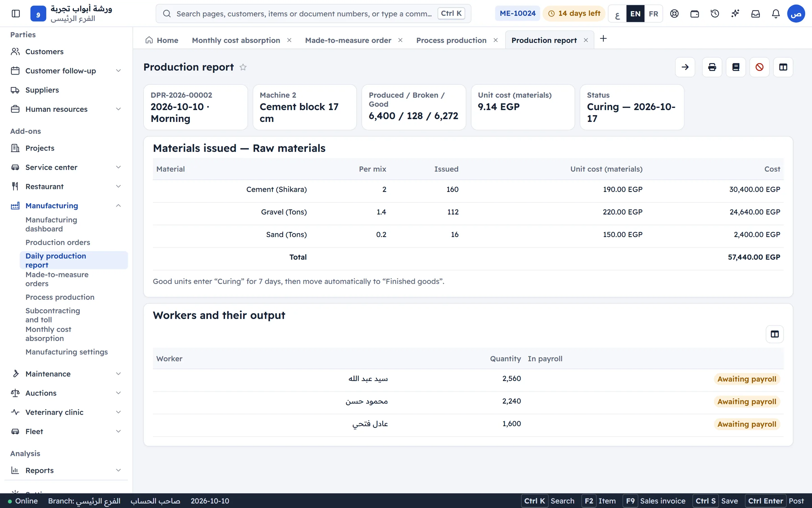812x508 pixels.
Task: Focus the global search field
Action: 313,14
